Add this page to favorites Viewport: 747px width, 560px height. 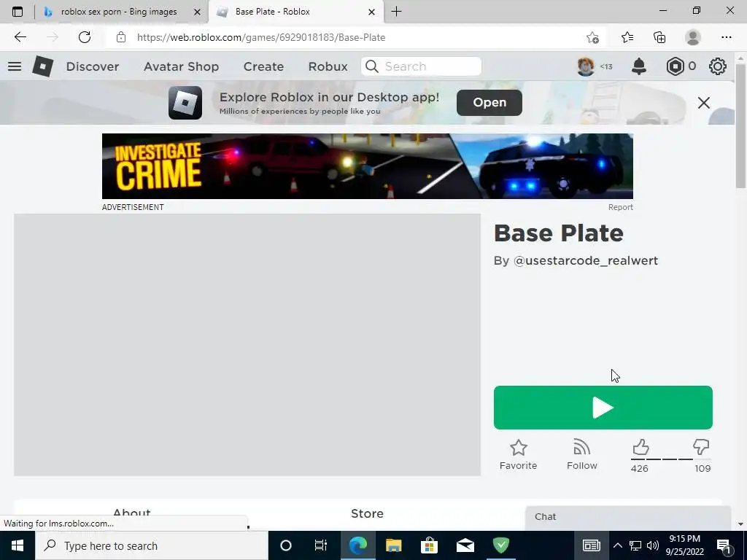[592, 37]
